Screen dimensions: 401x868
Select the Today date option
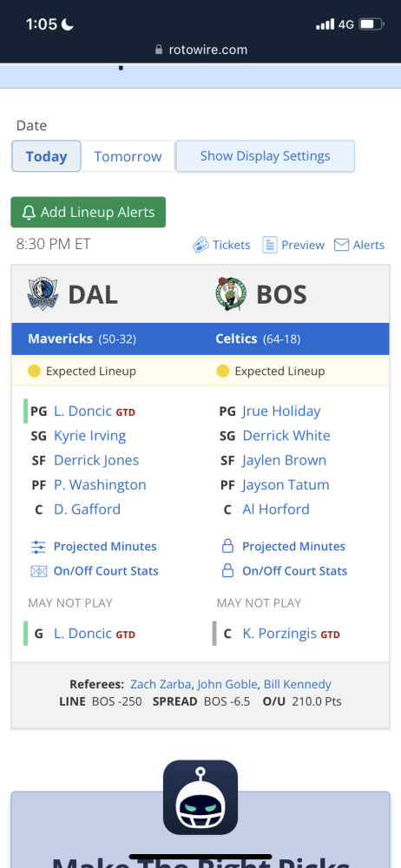(47, 156)
